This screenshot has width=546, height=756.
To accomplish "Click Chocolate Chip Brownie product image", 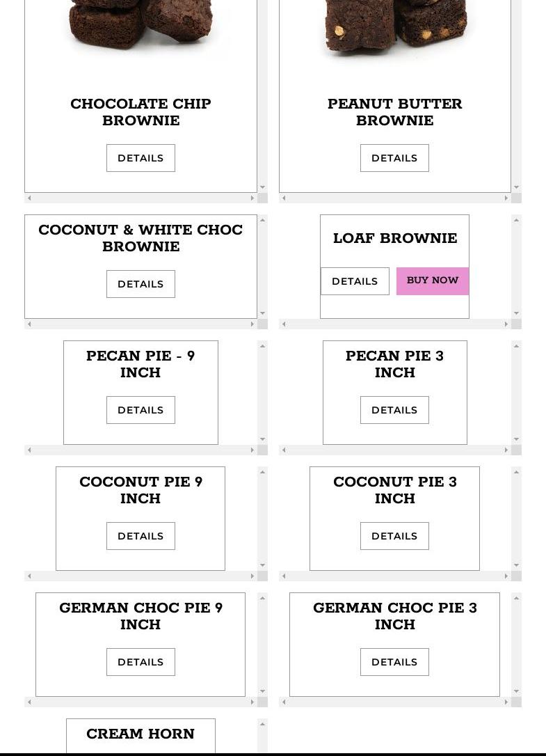I will [x=140, y=28].
